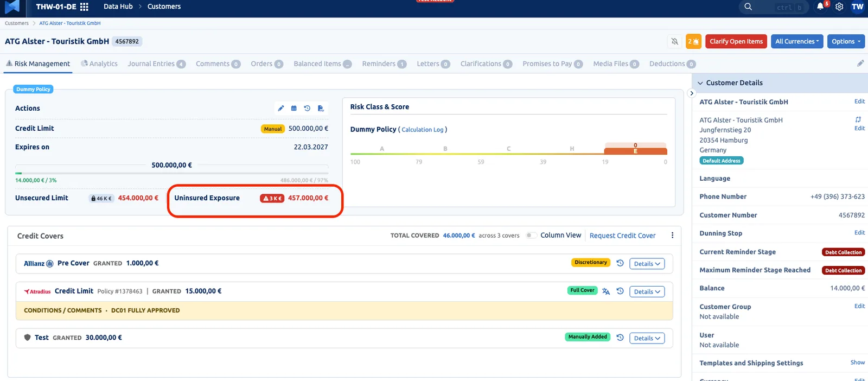Expand Details for Atradius Credit Limit
Image resolution: width=868 pixels, height=381 pixels.
click(x=647, y=292)
